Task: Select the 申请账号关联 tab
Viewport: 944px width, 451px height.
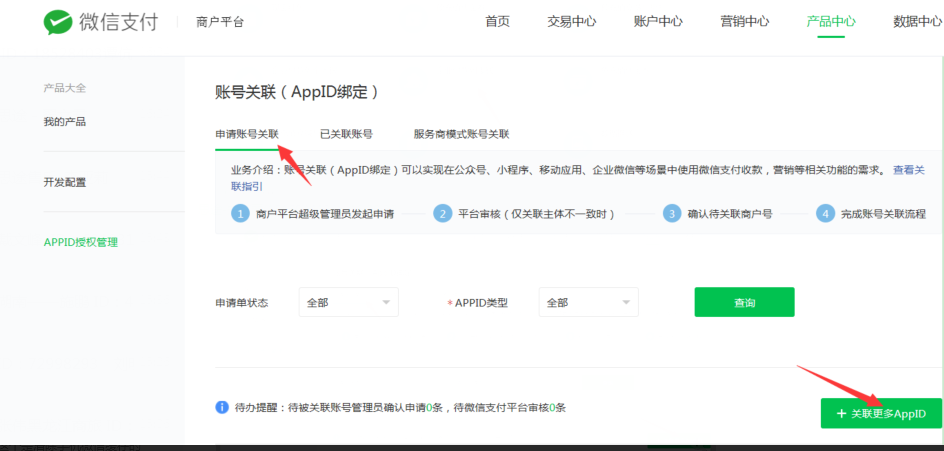Action: pos(247,134)
